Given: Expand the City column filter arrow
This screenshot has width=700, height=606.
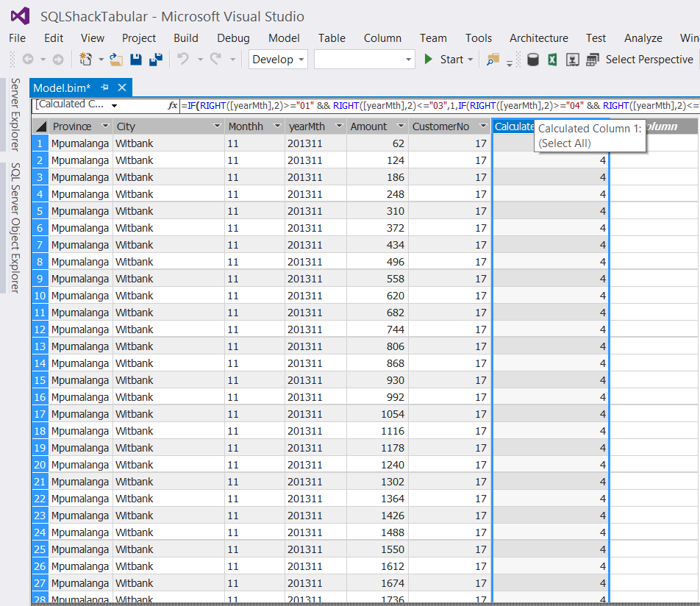Looking at the screenshot, I should click(217, 126).
